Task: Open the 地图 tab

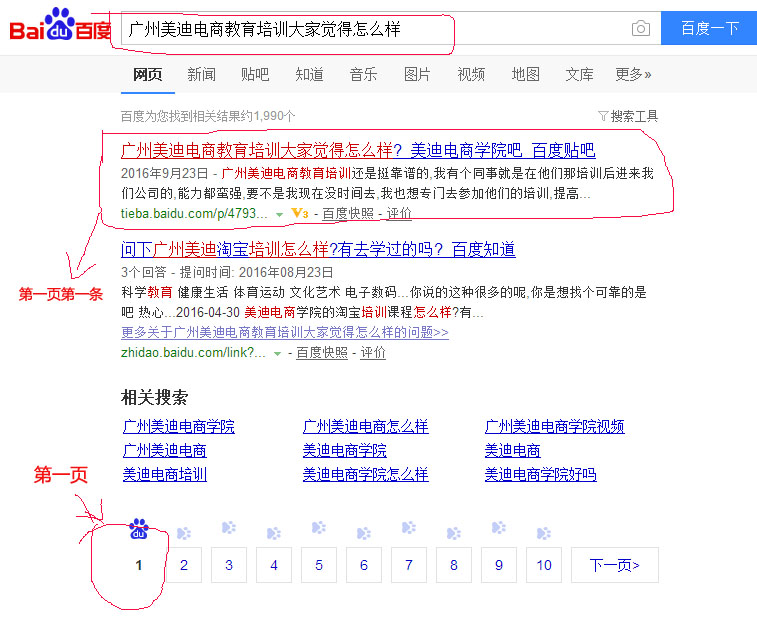Action: click(x=525, y=74)
